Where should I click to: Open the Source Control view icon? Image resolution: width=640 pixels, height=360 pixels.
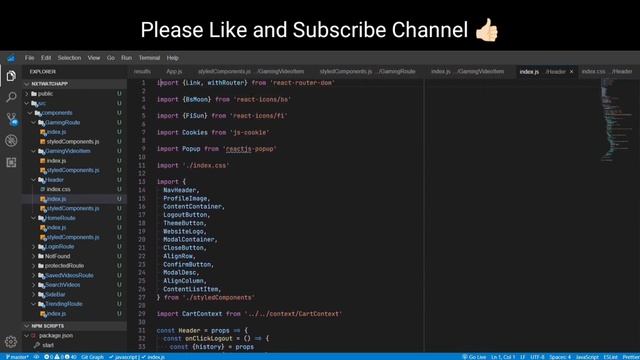(12, 119)
